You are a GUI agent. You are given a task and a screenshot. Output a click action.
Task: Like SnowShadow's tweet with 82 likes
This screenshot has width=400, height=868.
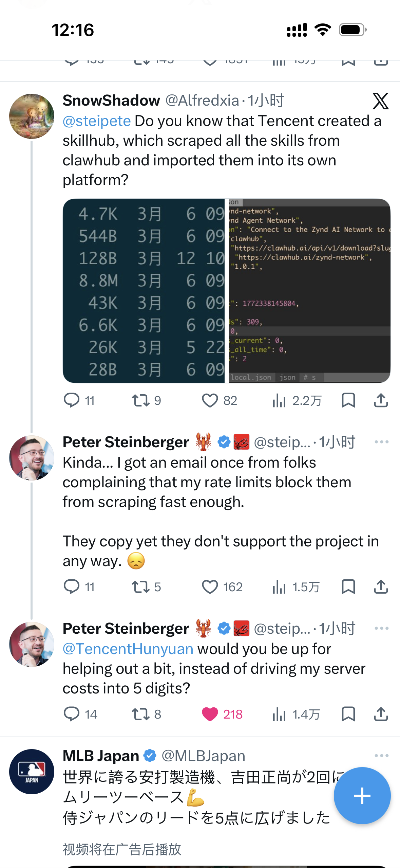pyautogui.click(x=210, y=400)
